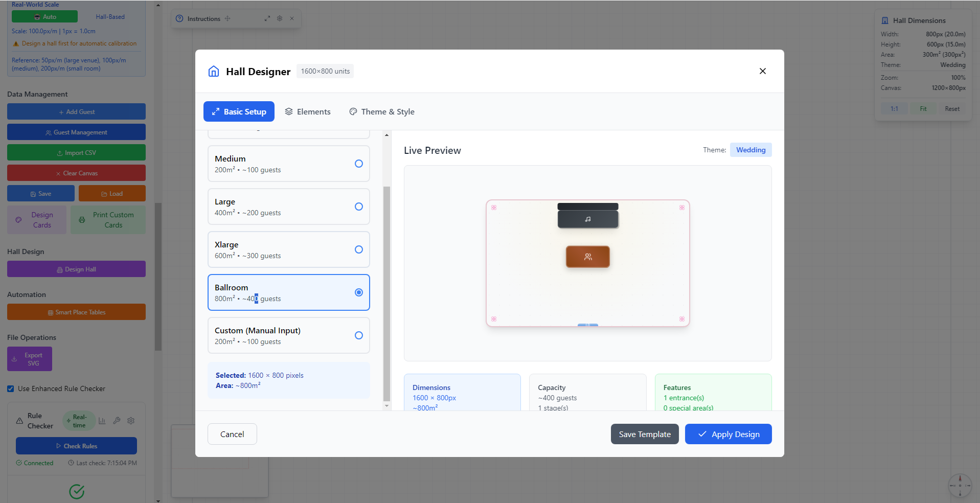This screenshot has width=980, height=503.
Task: Expand the Instructions panel with arrows icon
Action: coord(267,18)
